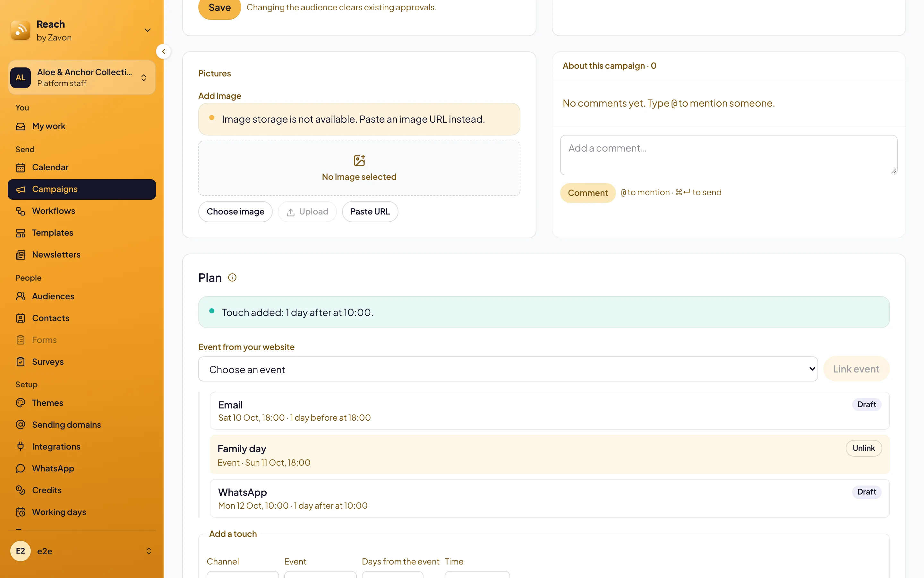This screenshot has height=578, width=924.
Task: Click the Working days calendar-clock icon
Action: [x=21, y=512]
